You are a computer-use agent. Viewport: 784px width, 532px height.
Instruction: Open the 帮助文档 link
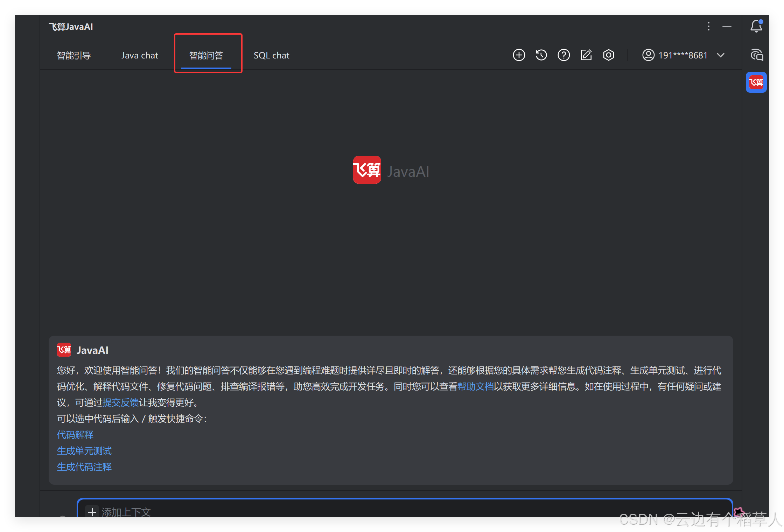(x=475, y=386)
